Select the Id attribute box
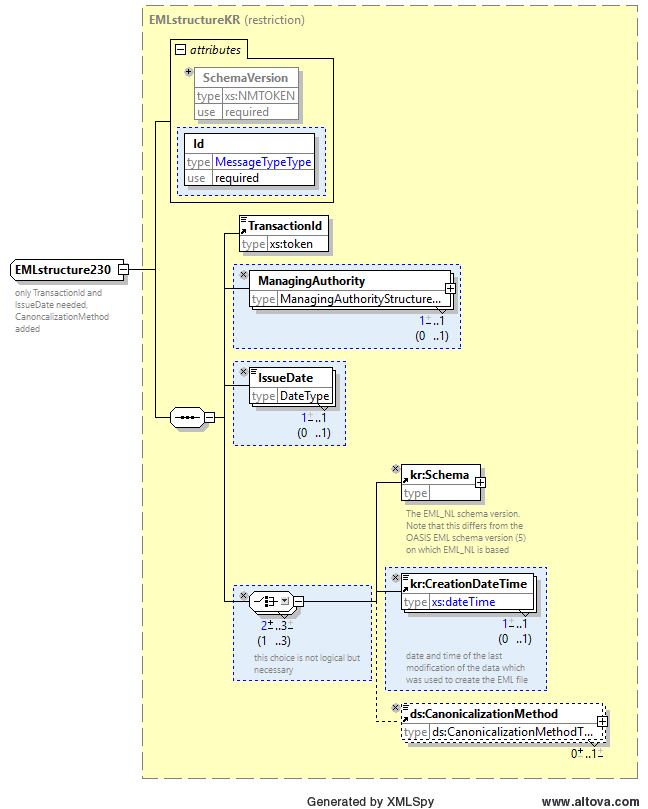The height and width of the screenshot is (809, 648). click(x=249, y=160)
